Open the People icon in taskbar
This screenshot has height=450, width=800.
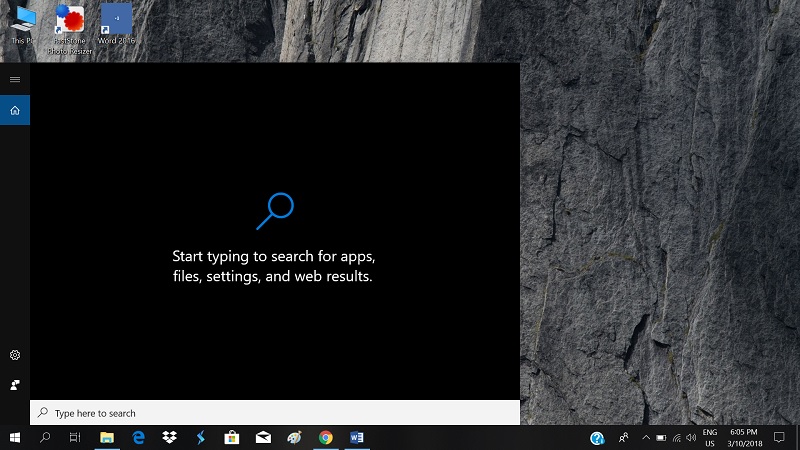coord(623,437)
